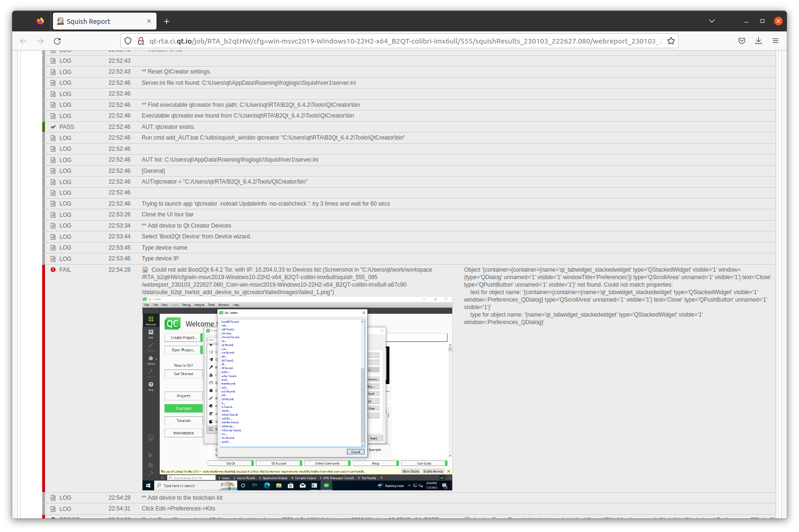Select the 'Could not add Boot2Qt 6.4.2' failure message
This screenshot has height=532, width=799.
tap(287, 281)
